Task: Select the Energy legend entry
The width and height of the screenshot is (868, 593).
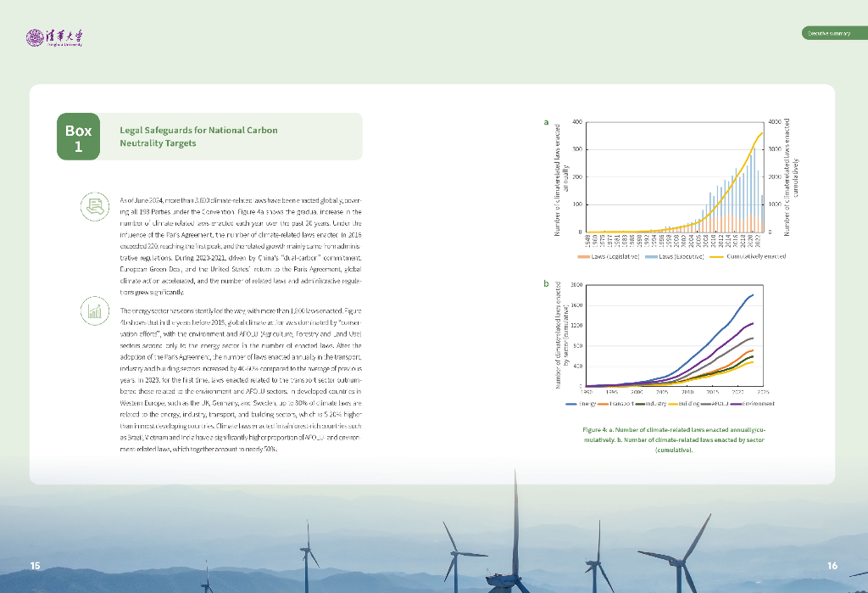Action: point(581,404)
